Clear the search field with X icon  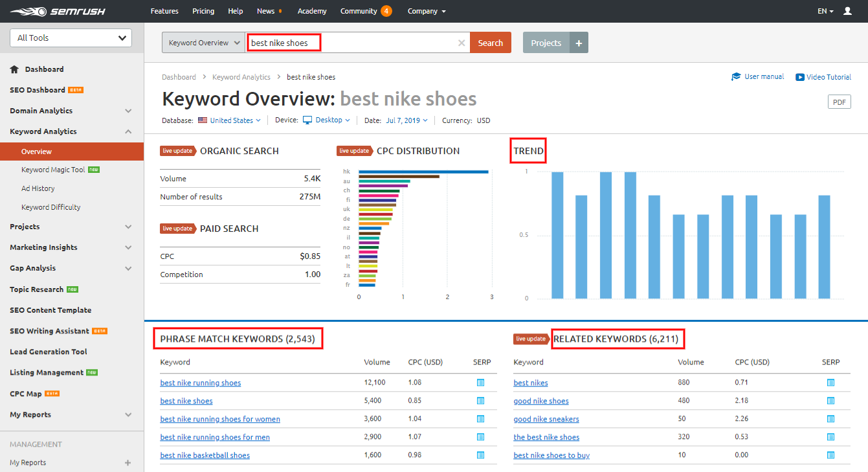(462, 43)
